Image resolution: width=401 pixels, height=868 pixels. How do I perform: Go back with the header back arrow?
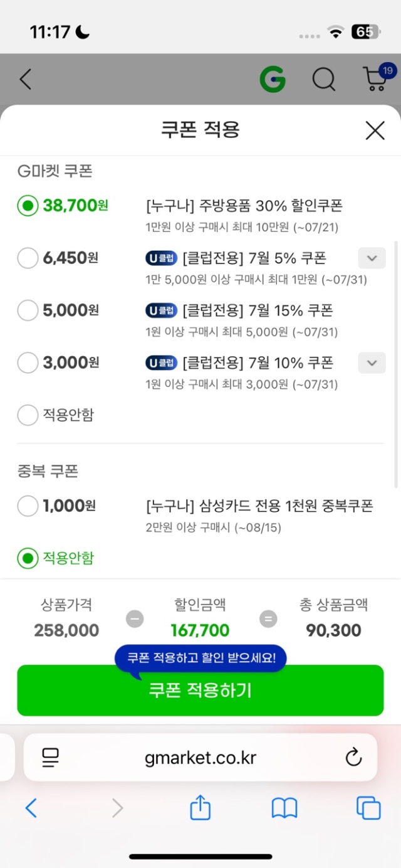(x=26, y=80)
